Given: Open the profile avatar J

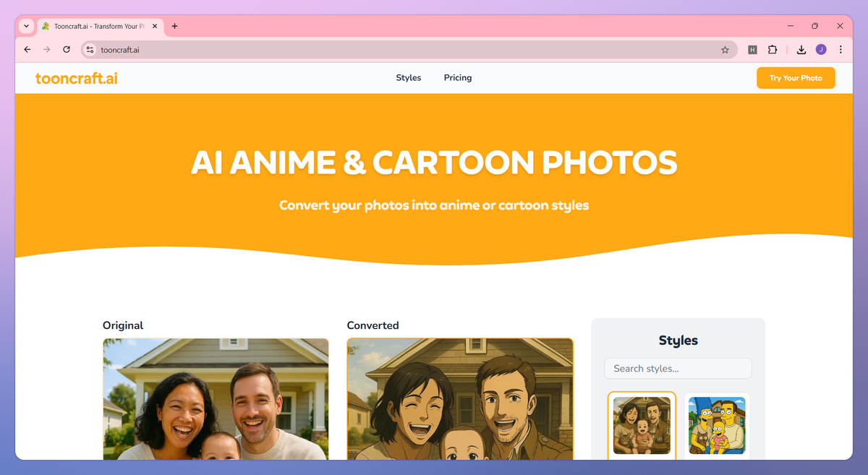Looking at the screenshot, I should (x=821, y=50).
